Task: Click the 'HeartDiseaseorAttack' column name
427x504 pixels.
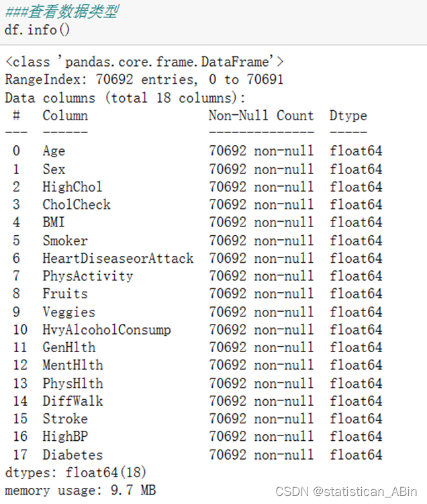Action: pyautogui.click(x=117, y=258)
